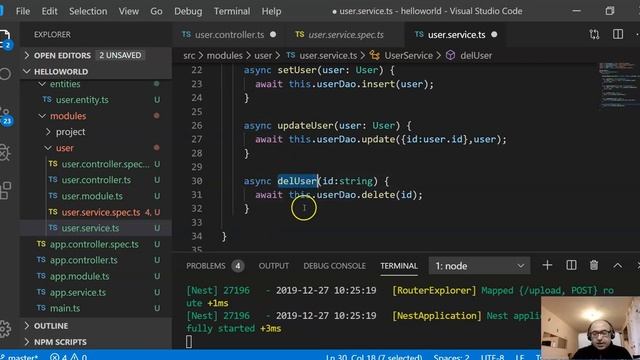Click the updateUser method name in code
This screenshot has width=640, height=360.
(x=305, y=125)
